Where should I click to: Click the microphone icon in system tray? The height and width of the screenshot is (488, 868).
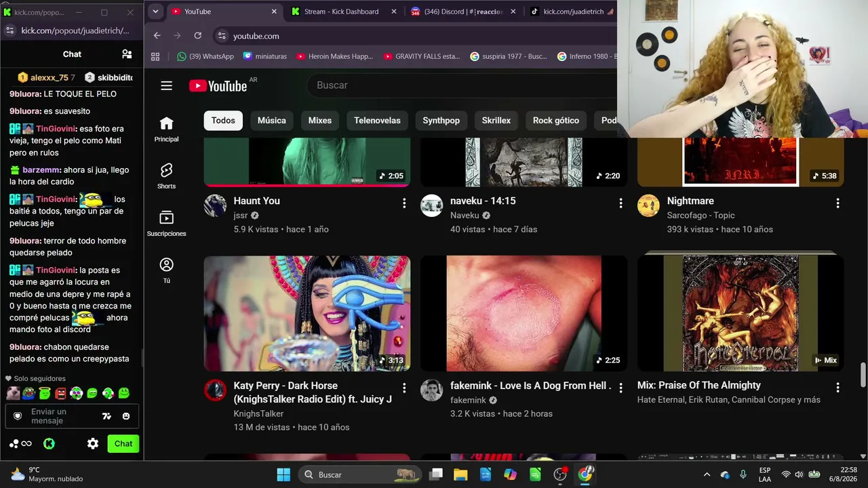pyautogui.click(x=743, y=474)
